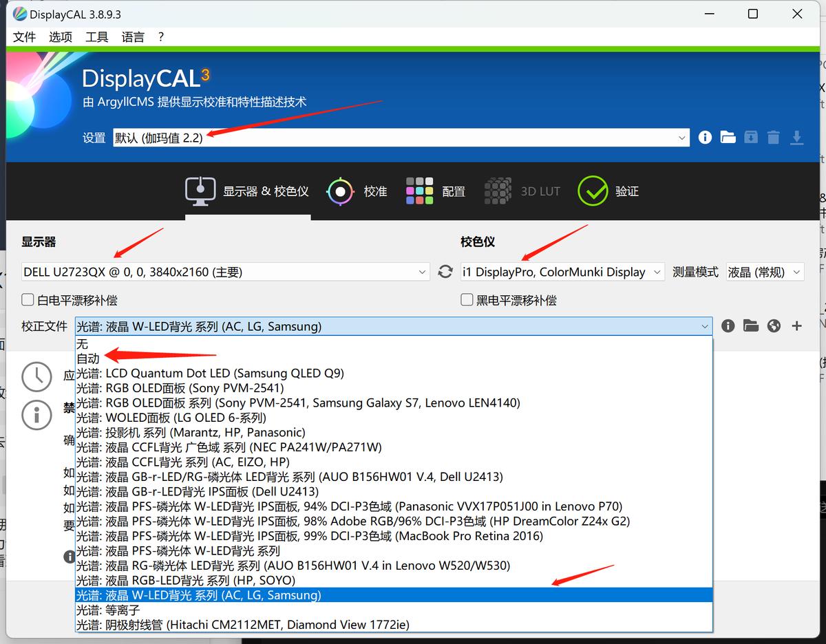Screen dimensions: 826x644
Task: Select RGB OLED面板 (Sony PVM-2541) option
Action: click(x=394, y=388)
